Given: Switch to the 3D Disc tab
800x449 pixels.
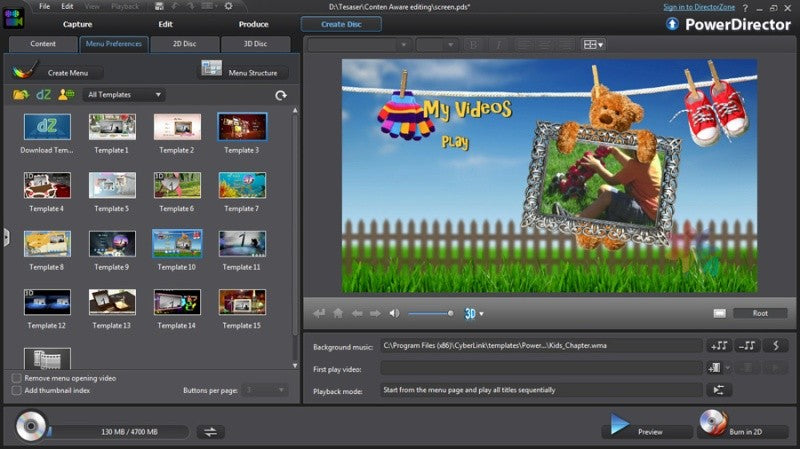Looking at the screenshot, I should coord(255,44).
